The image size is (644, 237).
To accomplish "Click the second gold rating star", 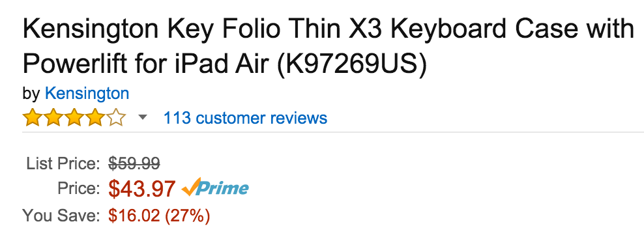I will point(53,118).
